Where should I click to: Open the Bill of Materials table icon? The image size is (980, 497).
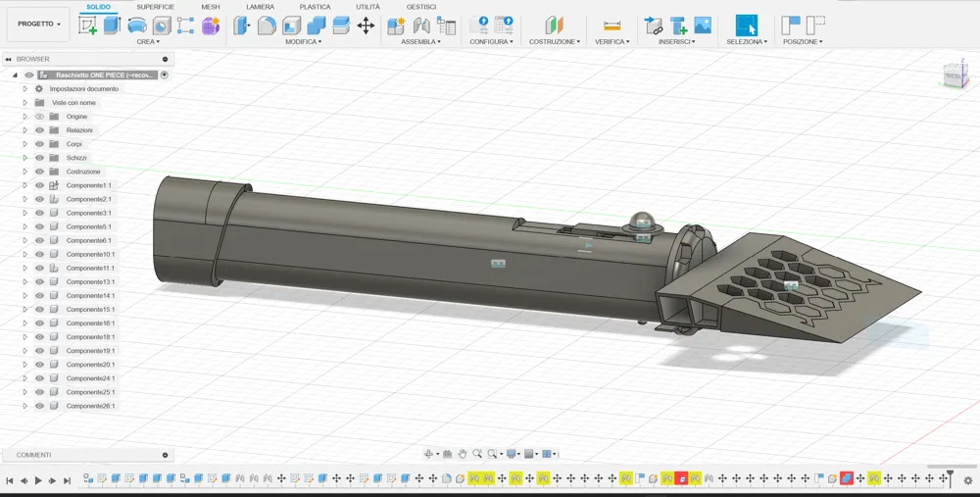(446, 25)
